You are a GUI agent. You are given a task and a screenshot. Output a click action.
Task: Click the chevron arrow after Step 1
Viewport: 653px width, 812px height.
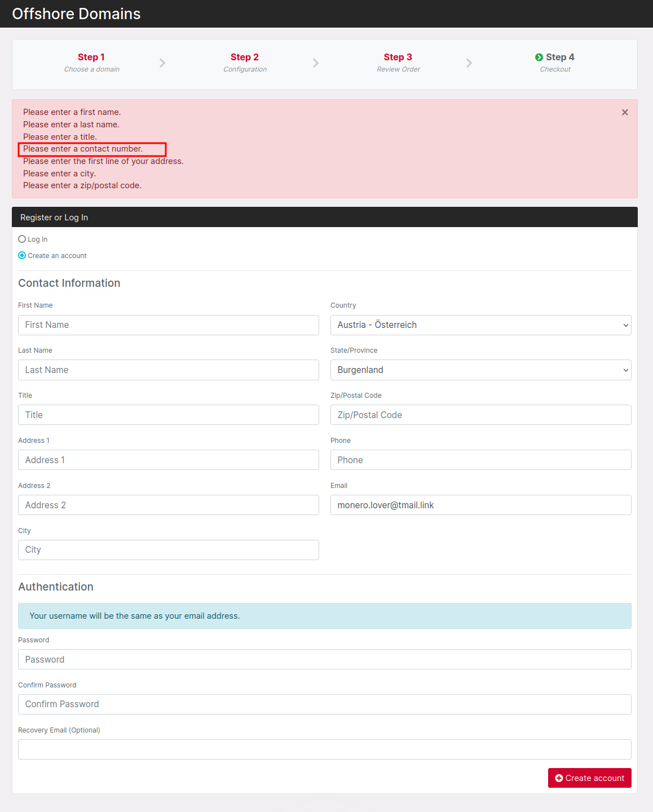(162, 63)
